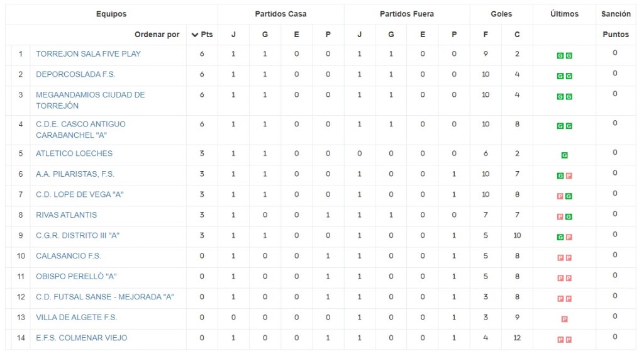Go to the RIVAS ATLANTIS team link
Image resolution: width=644 pixels, height=356 pixels.
pyautogui.click(x=66, y=214)
